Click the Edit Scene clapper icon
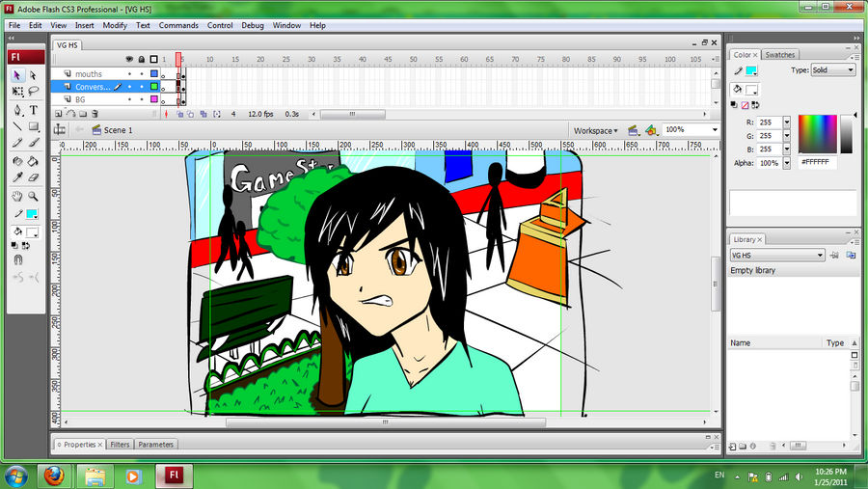The image size is (868, 489). click(x=633, y=130)
